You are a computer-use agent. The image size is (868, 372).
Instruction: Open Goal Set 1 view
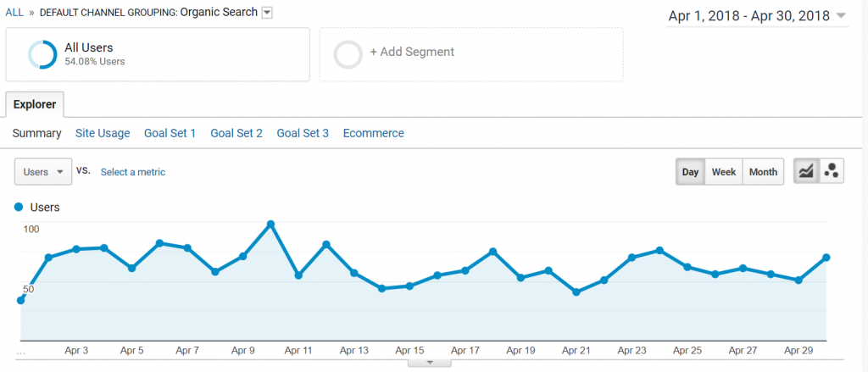170,133
